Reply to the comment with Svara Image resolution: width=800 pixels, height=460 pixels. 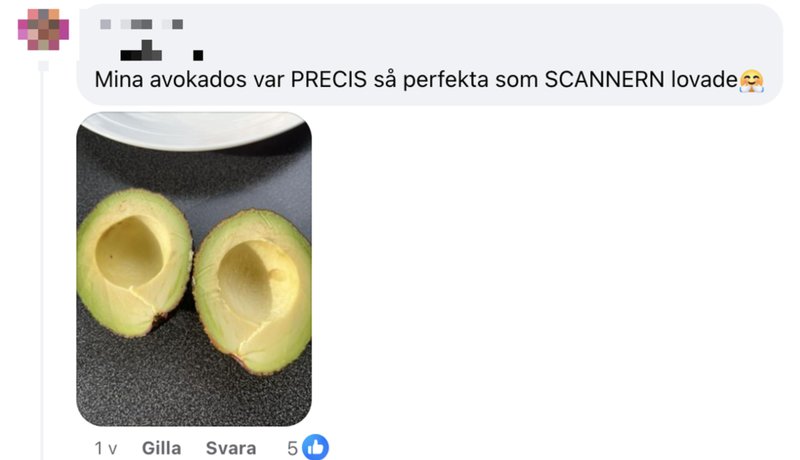pyautogui.click(x=231, y=448)
